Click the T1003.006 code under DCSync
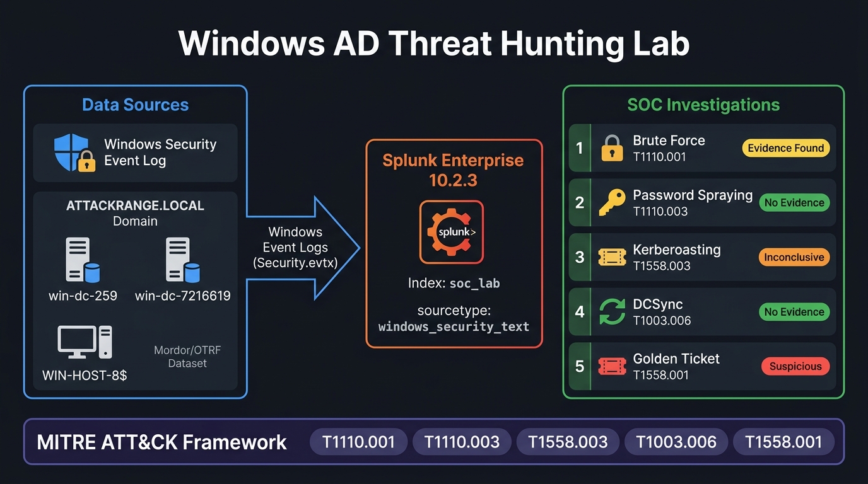 662,321
